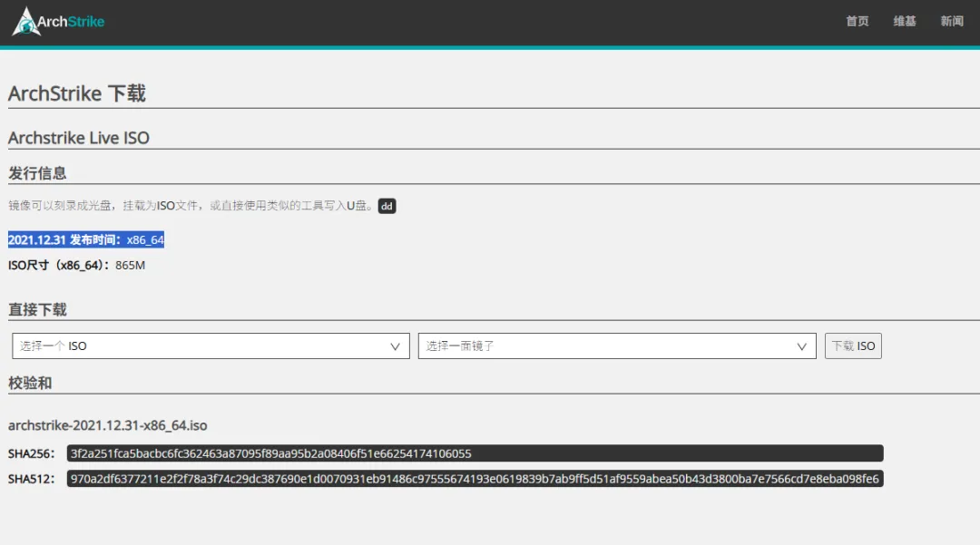The image size is (980, 545).
Task: Click the Archstrike Live ISO heading
Action: (79, 138)
